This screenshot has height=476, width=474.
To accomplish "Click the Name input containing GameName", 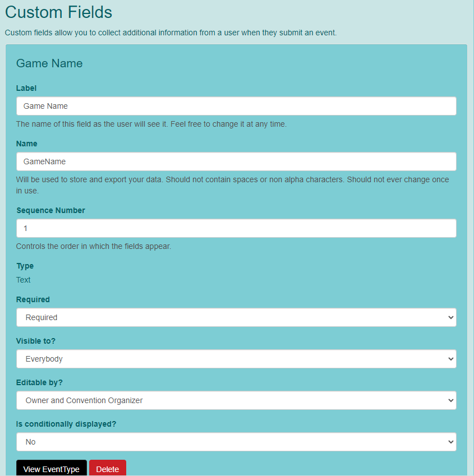I will pyautogui.click(x=236, y=161).
